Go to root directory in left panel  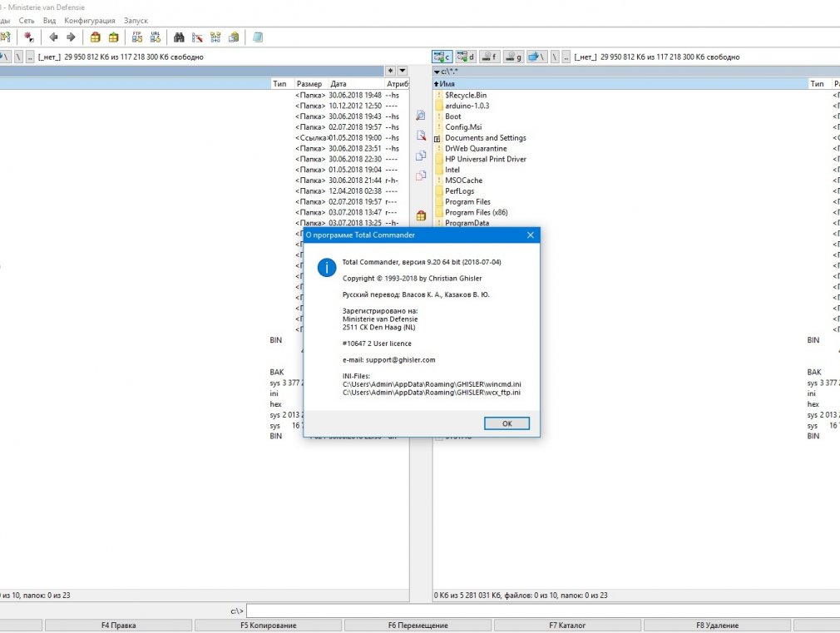(x=19, y=57)
